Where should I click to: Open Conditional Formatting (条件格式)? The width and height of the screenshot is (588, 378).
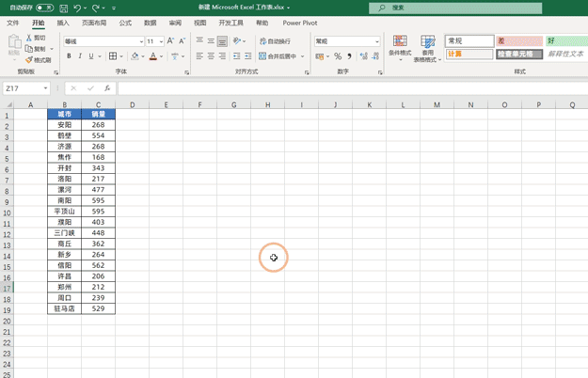[400, 48]
